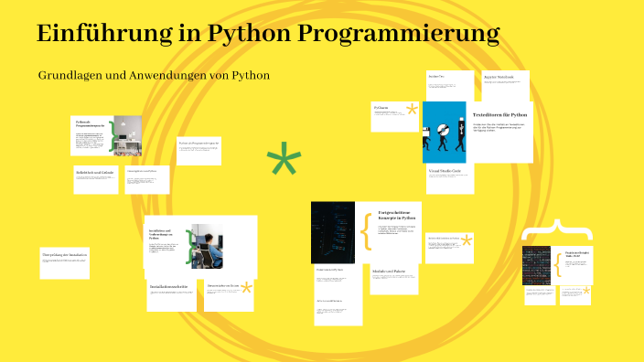
Task: Click the blue walking-figures image
Action: point(445,133)
